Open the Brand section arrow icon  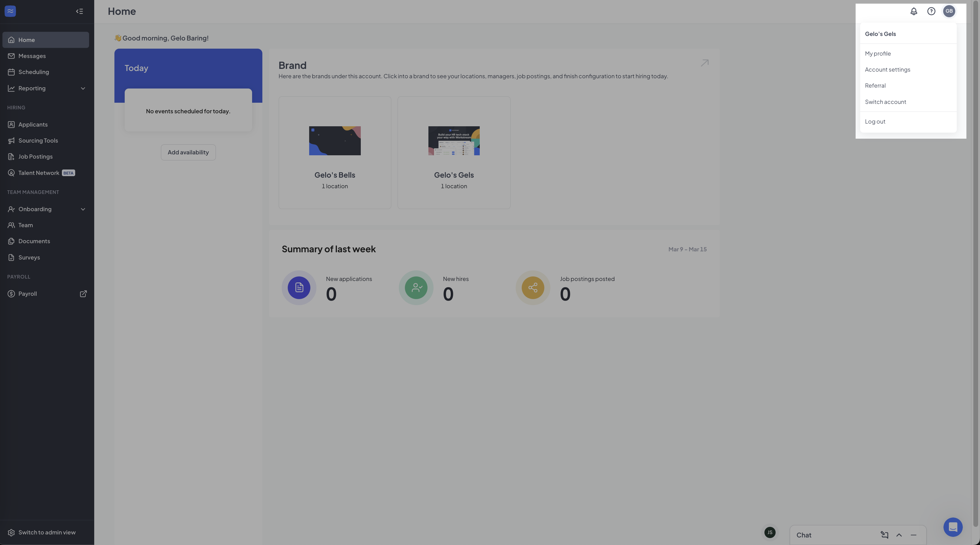[705, 63]
